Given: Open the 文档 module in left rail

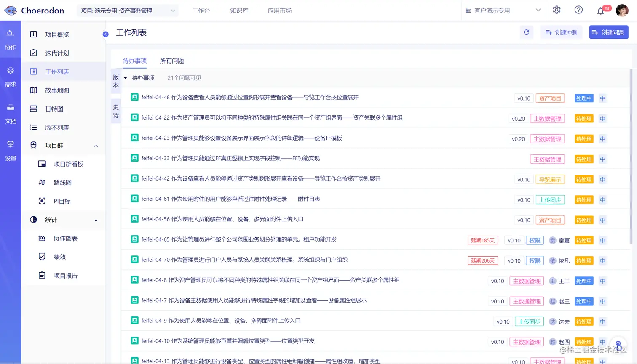Looking at the screenshot, I should point(11,114).
